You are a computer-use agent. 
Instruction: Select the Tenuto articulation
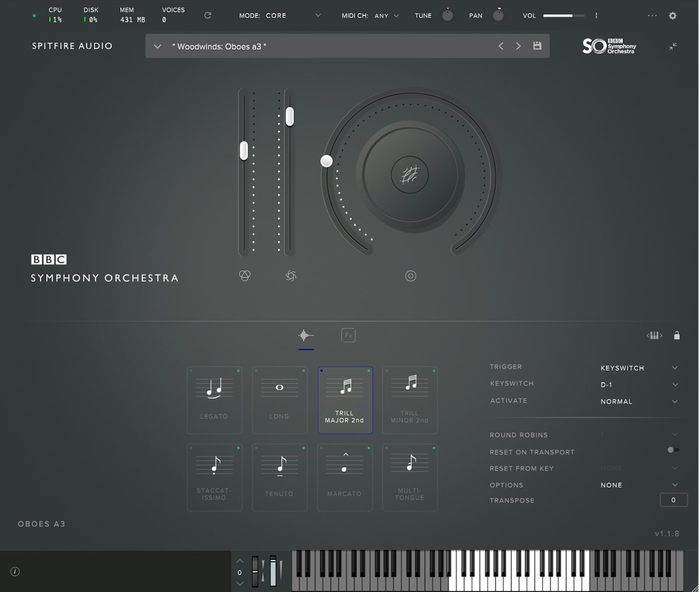coord(279,477)
